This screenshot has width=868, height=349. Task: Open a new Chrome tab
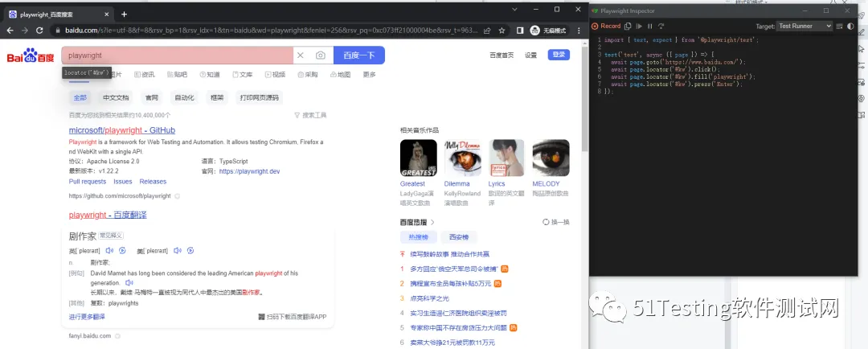124,14
